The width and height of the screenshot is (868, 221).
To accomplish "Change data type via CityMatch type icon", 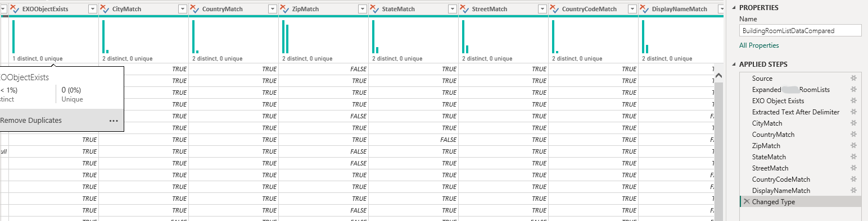I will point(105,9).
